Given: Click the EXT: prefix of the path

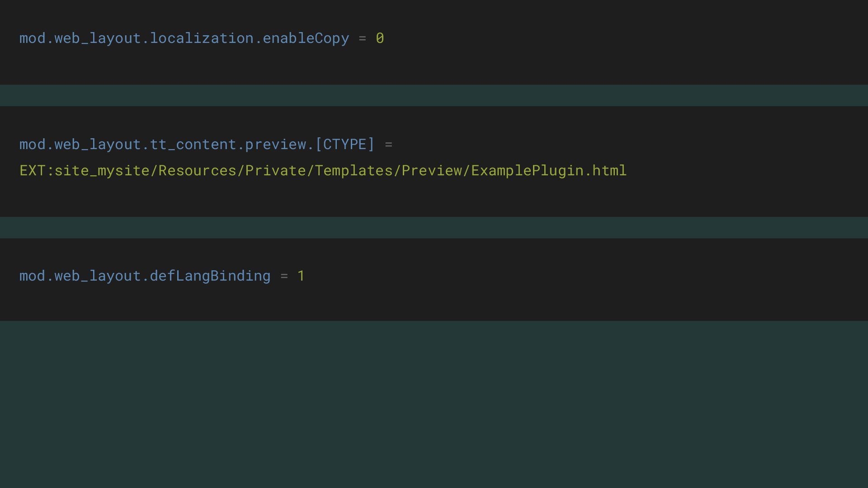Looking at the screenshot, I should coord(36,171).
